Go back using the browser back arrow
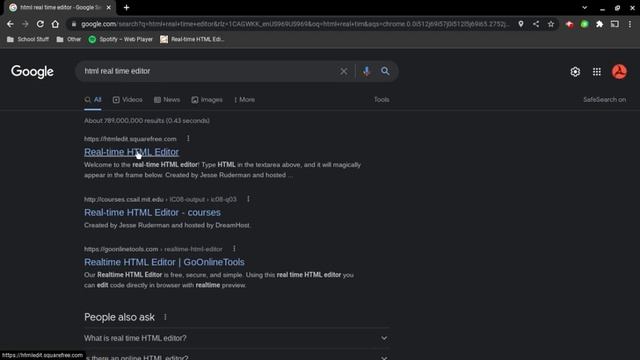 (x=10, y=24)
